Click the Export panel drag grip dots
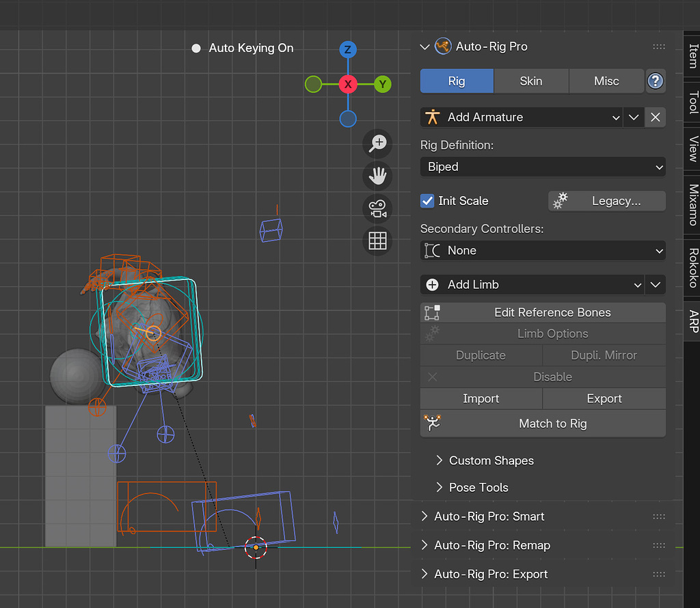The width and height of the screenshot is (700, 608). [659, 574]
